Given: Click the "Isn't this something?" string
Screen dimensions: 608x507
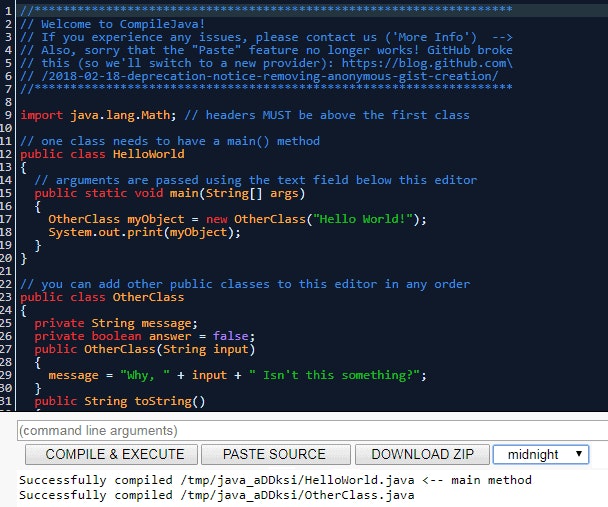Looking at the screenshot, I should 334,375.
